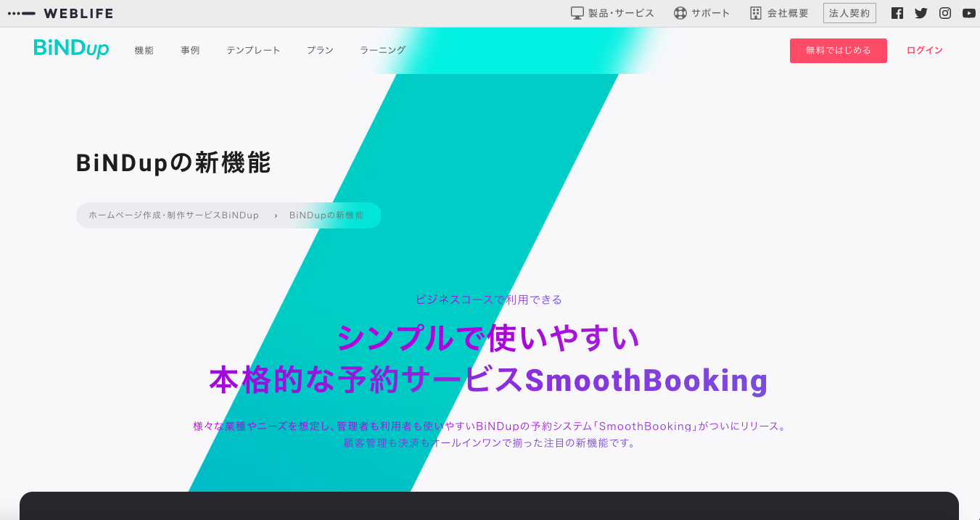Open the YouTube icon
The image size is (980, 520).
969,13
